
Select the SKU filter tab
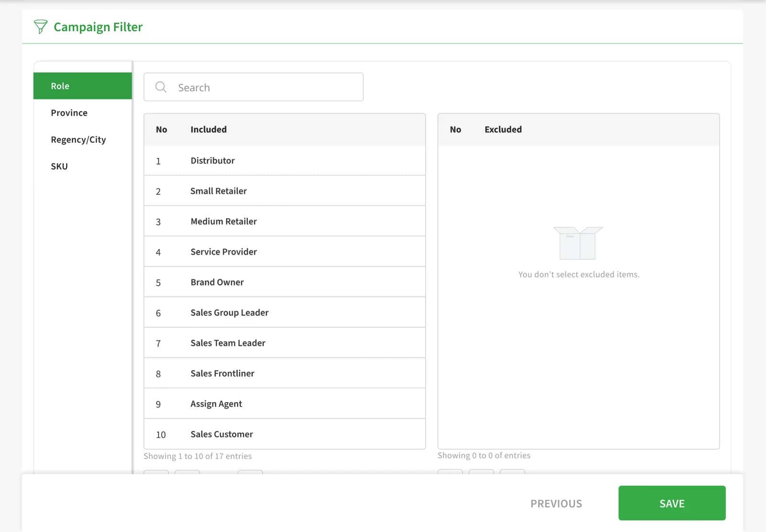[x=82, y=166]
